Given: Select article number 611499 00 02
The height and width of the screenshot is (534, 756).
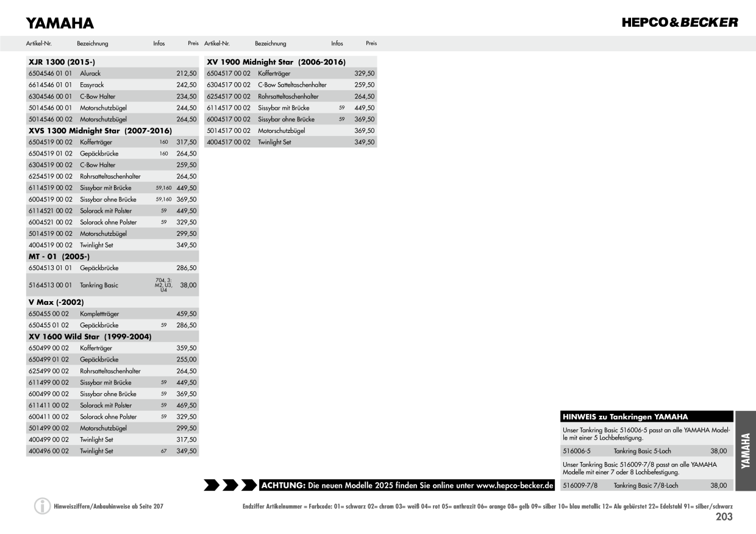Looking at the screenshot, I should [x=49, y=383].
